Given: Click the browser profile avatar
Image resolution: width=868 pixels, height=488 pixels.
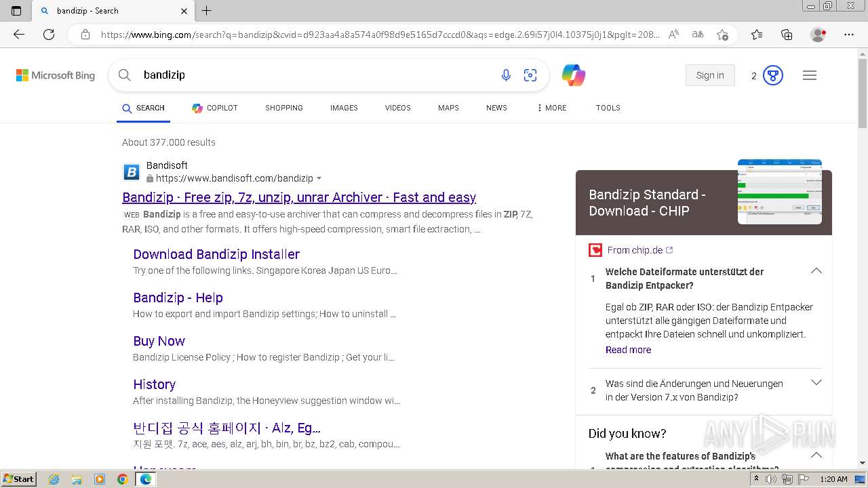Looking at the screenshot, I should [818, 35].
